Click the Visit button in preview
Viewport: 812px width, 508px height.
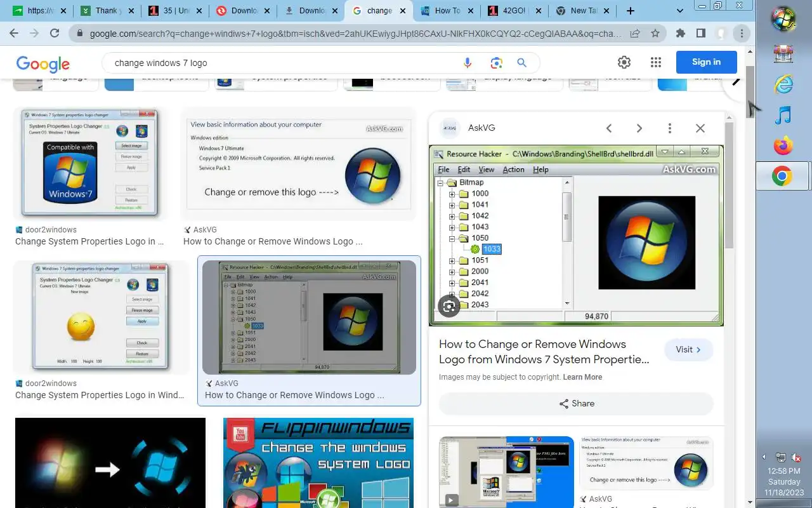click(689, 349)
